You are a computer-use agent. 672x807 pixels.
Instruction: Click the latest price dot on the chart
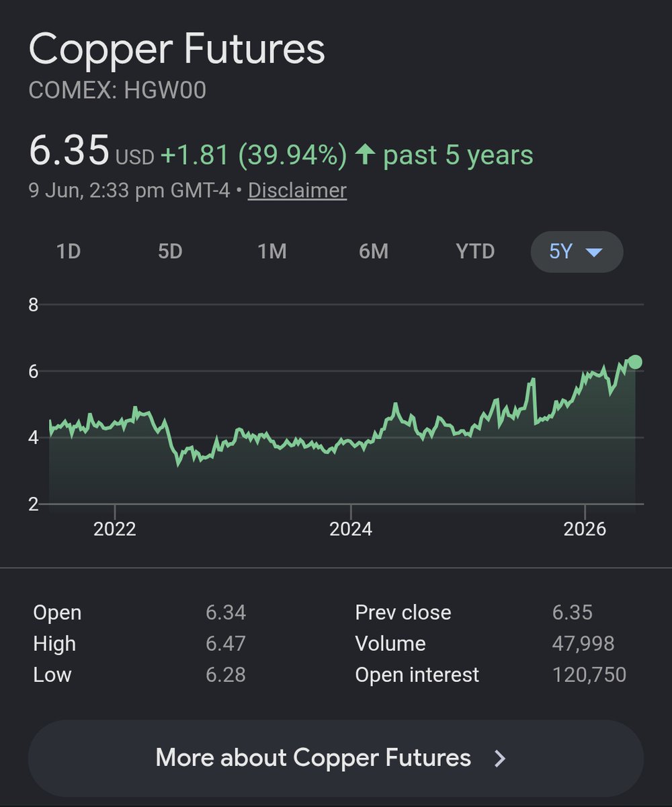click(x=635, y=362)
